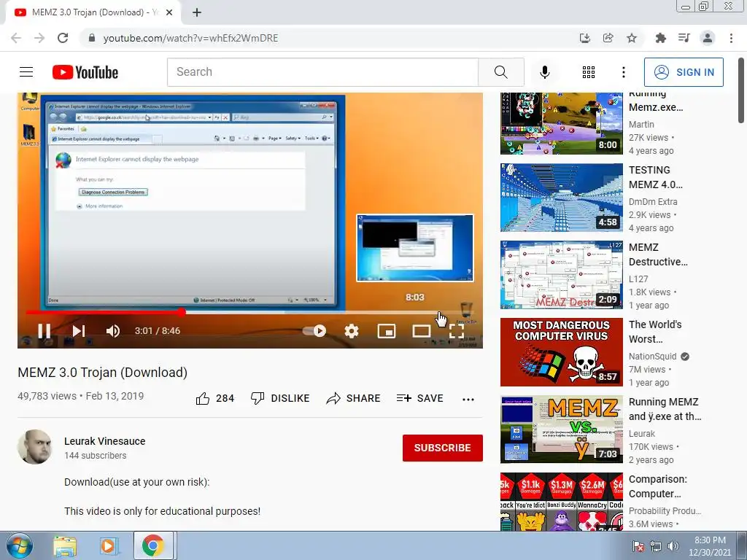This screenshot has width=747, height=560.
Task: Open the system tray volume icon
Action: pos(673,545)
